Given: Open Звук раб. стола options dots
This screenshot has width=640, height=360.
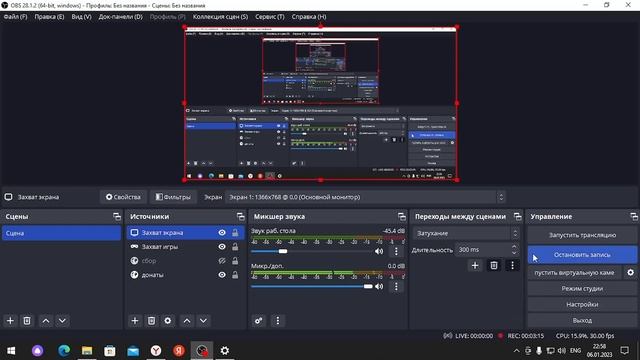Looking at the screenshot, I should 396,251.
